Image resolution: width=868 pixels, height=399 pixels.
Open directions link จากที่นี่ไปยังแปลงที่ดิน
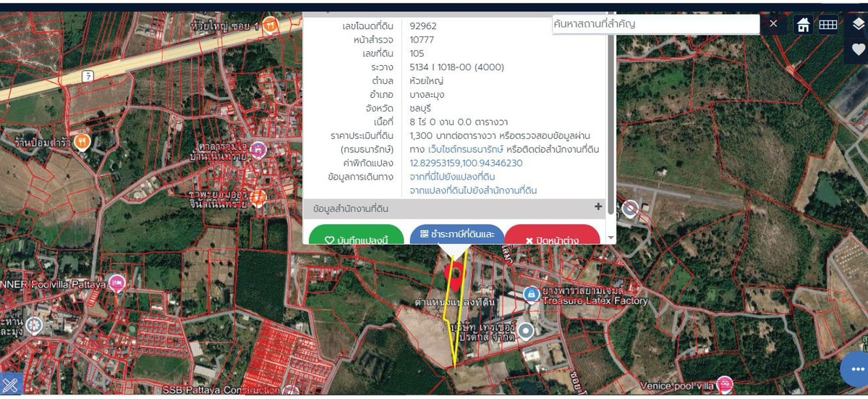[452, 177]
